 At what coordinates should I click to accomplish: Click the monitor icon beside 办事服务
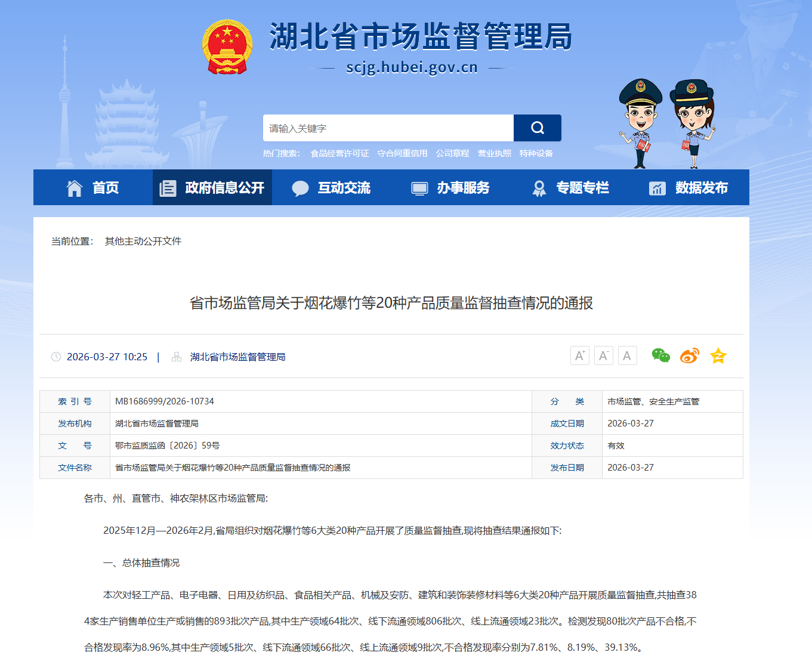tap(419, 187)
